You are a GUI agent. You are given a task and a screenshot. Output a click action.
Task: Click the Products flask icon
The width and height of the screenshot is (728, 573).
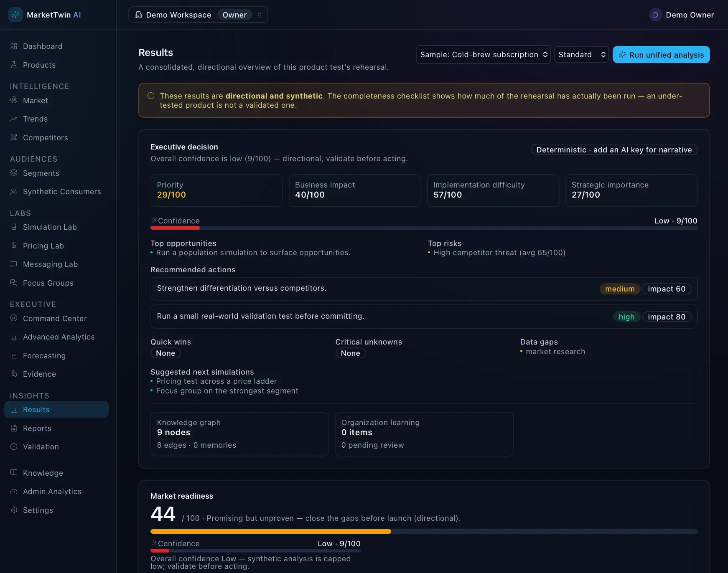tap(14, 65)
